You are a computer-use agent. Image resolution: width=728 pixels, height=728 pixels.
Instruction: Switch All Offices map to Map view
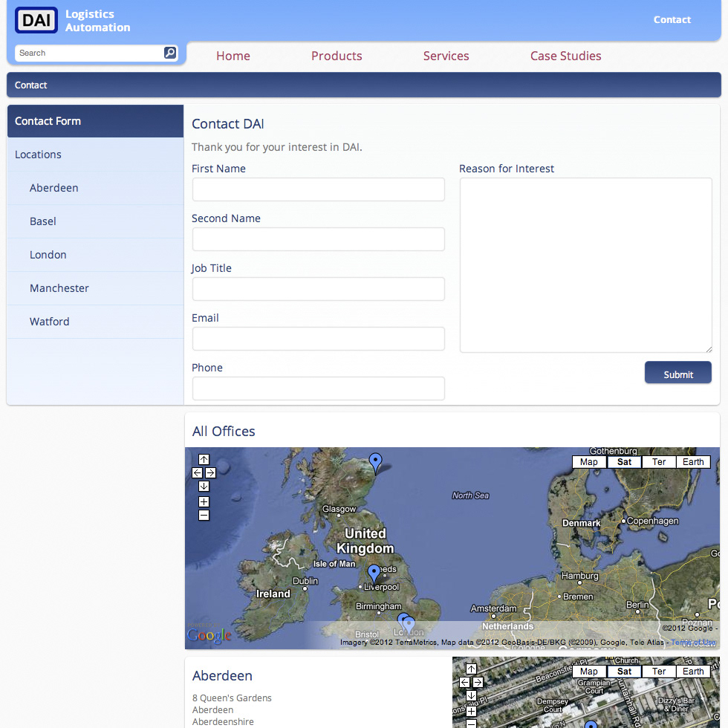tap(589, 462)
